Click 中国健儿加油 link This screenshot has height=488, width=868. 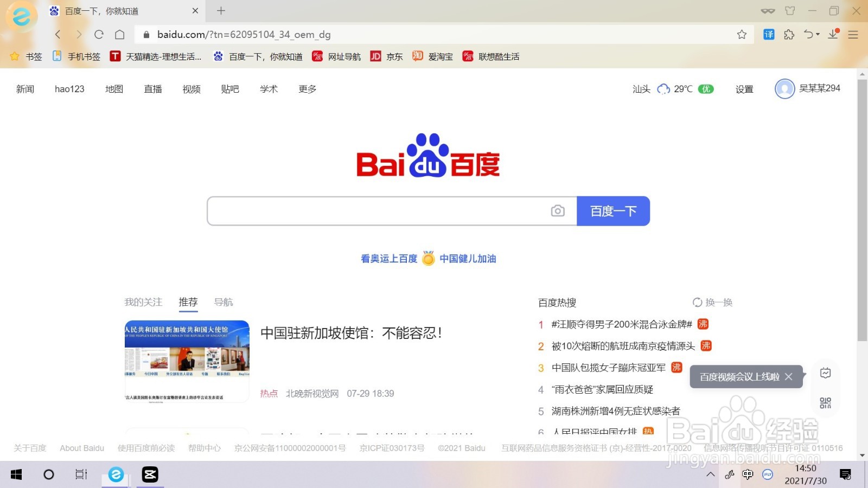click(468, 259)
